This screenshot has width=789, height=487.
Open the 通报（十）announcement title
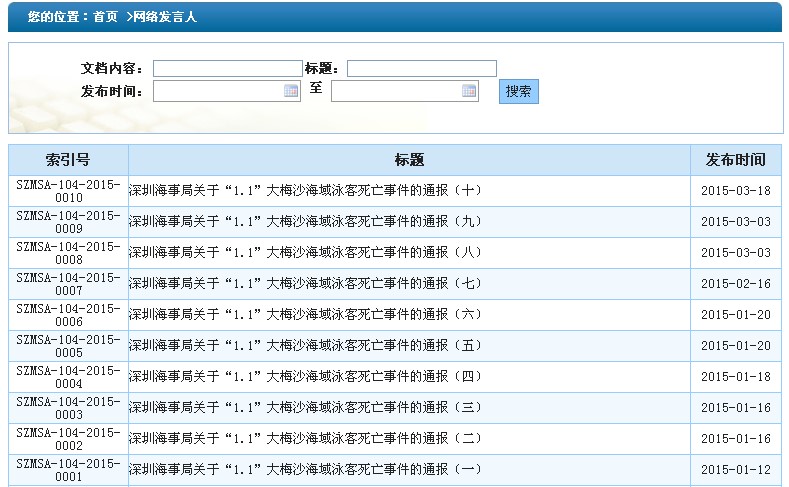tap(305, 191)
